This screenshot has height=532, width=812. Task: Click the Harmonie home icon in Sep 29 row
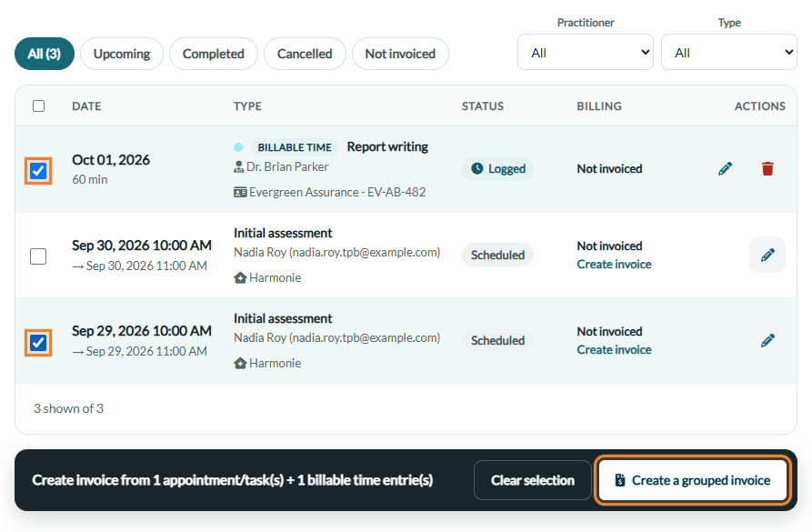click(x=240, y=363)
